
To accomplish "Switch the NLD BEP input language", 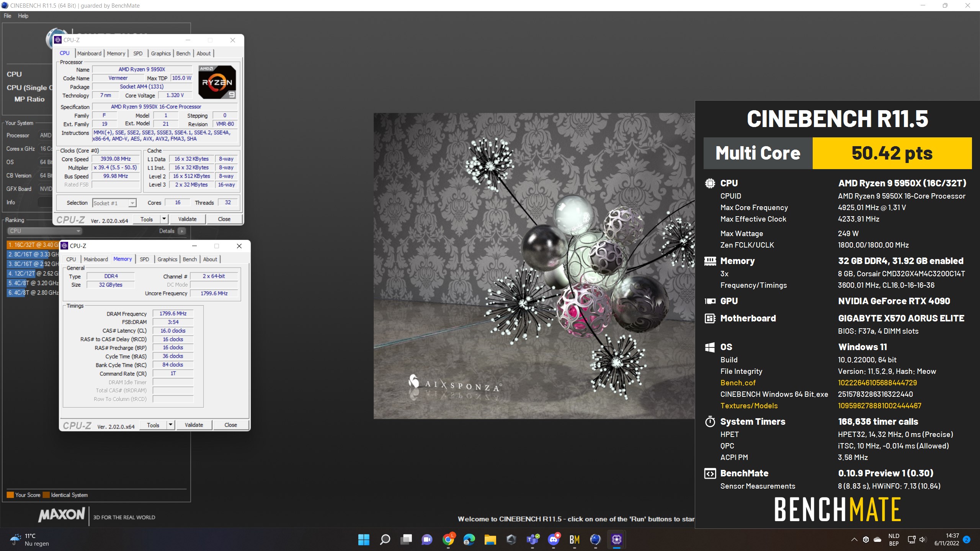I will (x=894, y=540).
